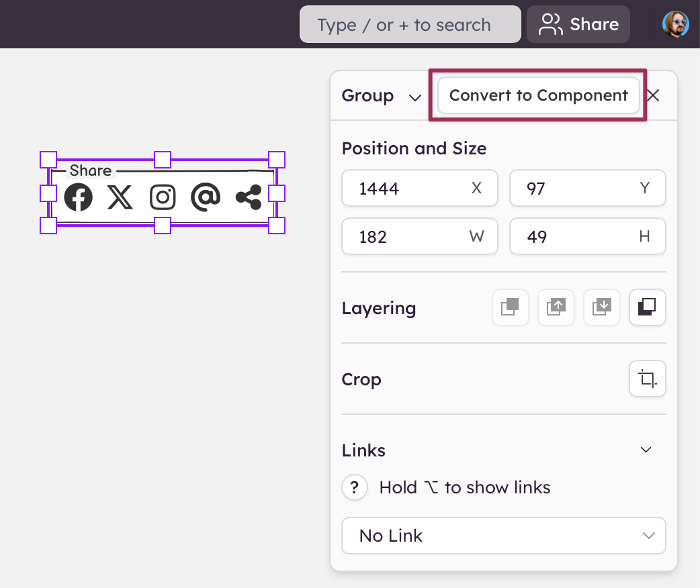Select the Instagram icon on the canvas

coord(163,197)
